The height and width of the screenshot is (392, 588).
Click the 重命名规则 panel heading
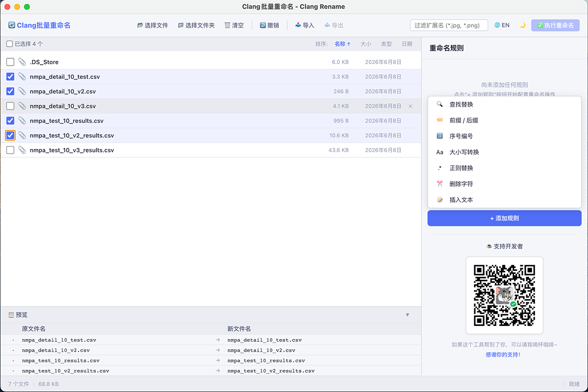click(446, 48)
